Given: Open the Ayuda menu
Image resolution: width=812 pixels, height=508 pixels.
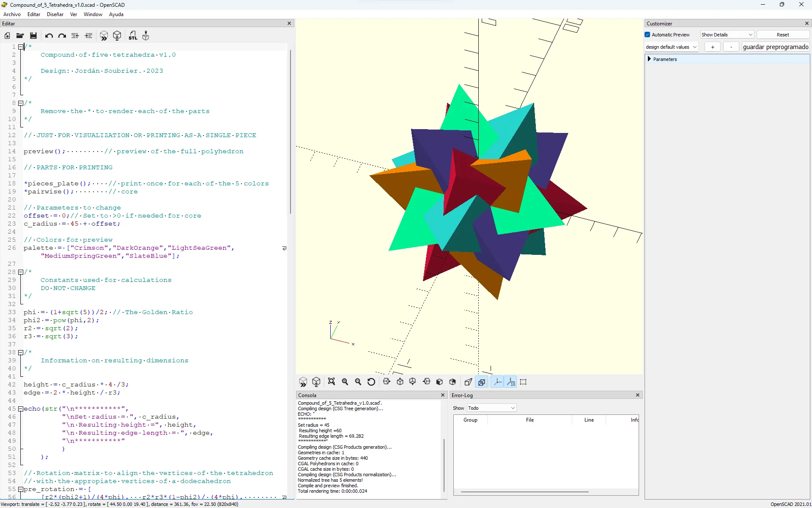Looking at the screenshot, I should tap(116, 14).
